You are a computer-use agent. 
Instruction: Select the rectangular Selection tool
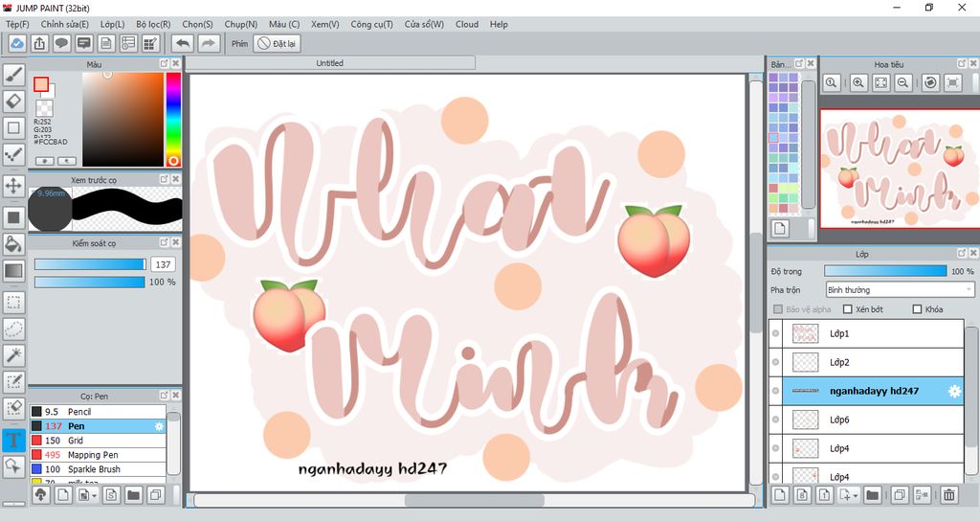[x=13, y=303]
